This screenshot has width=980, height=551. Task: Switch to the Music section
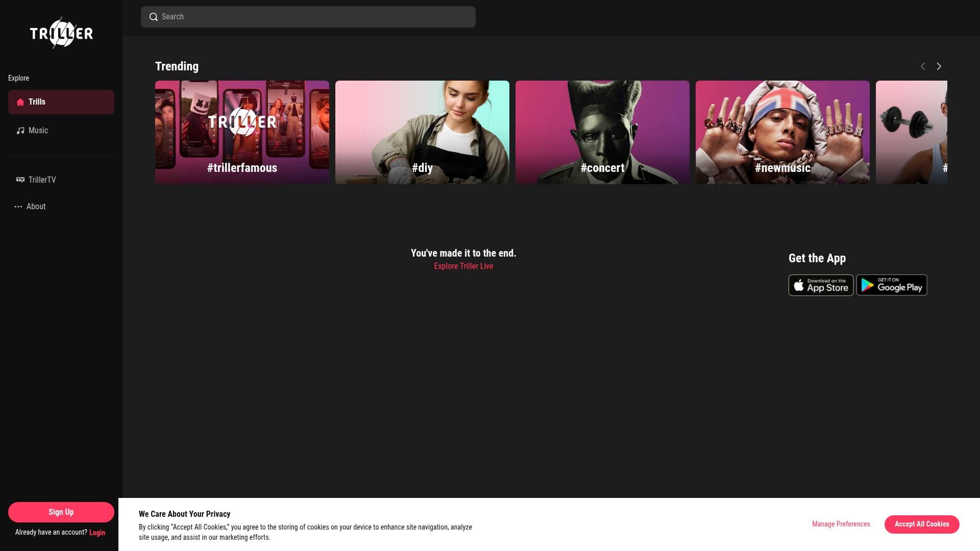pyautogui.click(x=38, y=130)
